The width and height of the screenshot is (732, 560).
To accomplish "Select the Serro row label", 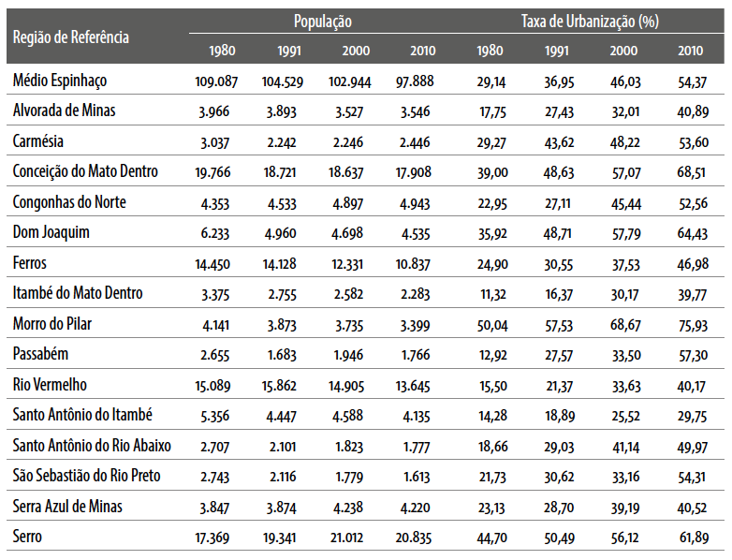I will pos(29,537).
